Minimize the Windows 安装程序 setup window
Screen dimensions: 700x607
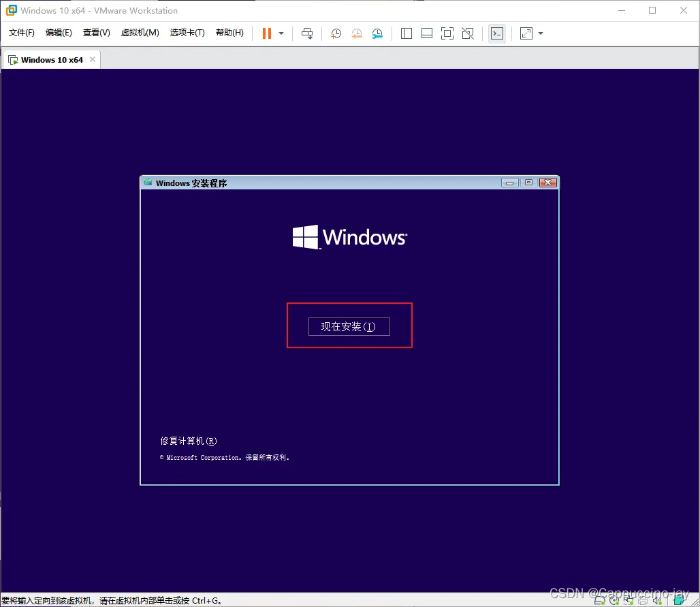[510, 183]
